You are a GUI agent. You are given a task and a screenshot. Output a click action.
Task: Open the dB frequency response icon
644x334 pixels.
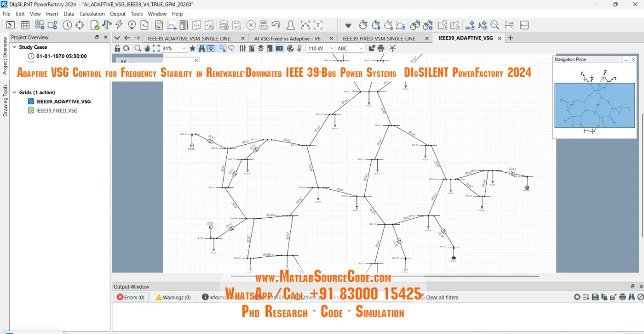point(509,25)
